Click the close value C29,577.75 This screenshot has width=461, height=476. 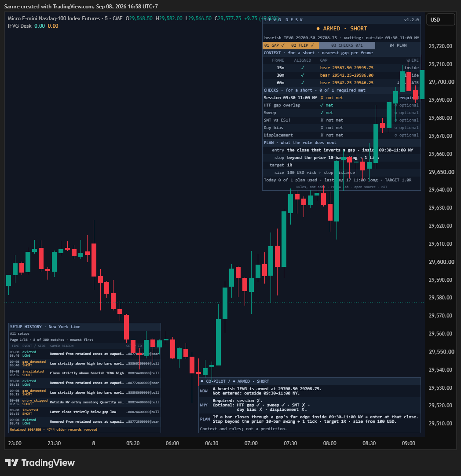tap(228, 18)
